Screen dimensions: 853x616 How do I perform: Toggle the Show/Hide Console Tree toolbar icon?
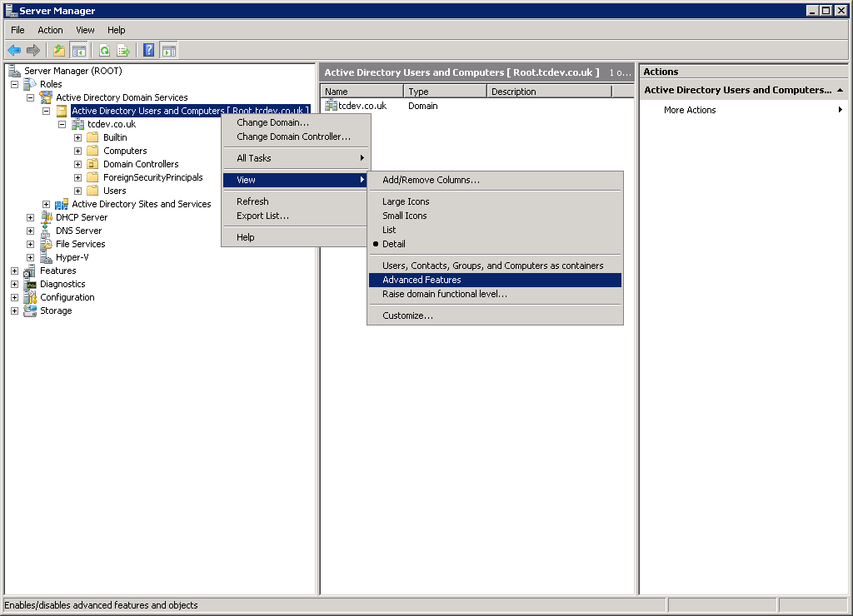79,51
